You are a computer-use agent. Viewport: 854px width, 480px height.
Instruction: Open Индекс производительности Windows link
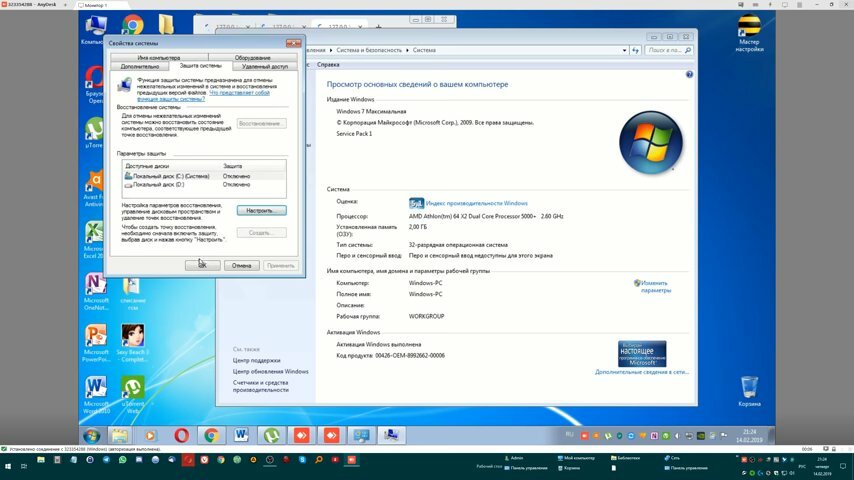click(477, 203)
